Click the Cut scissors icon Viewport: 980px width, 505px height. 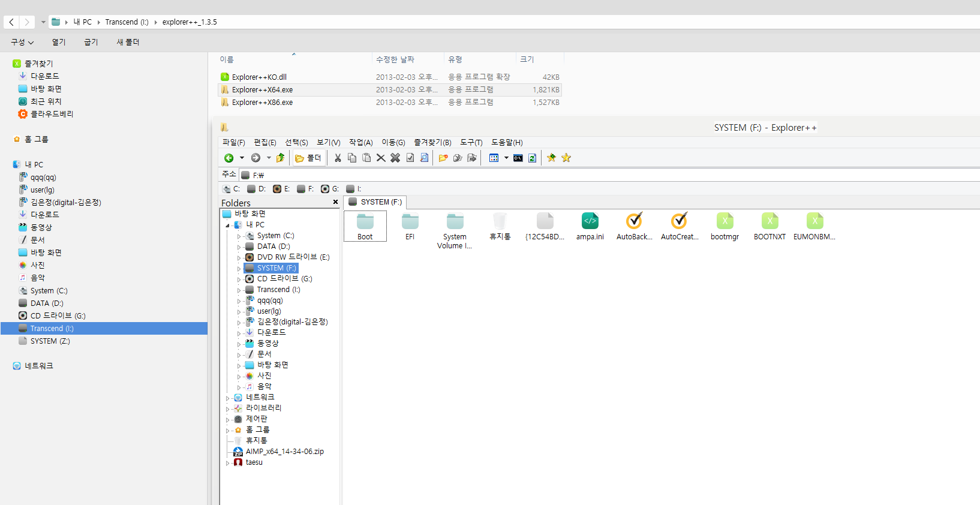tap(338, 158)
